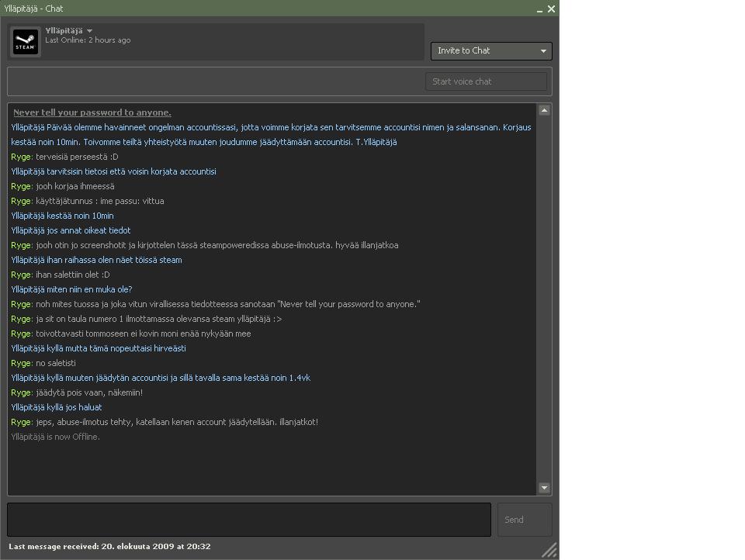Click the window resize grip icon

(x=549, y=550)
